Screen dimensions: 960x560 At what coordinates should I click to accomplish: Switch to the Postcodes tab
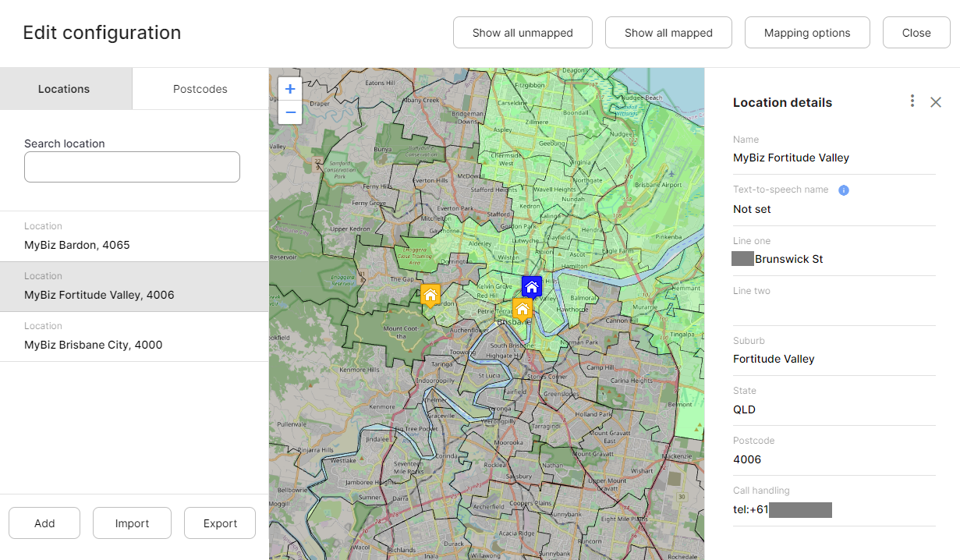click(x=200, y=89)
